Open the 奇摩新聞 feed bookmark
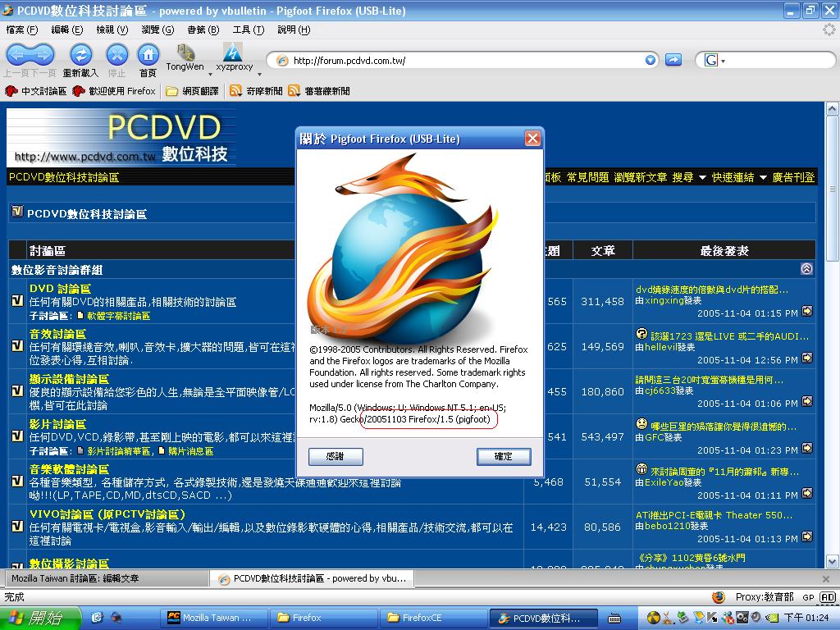 (256, 91)
